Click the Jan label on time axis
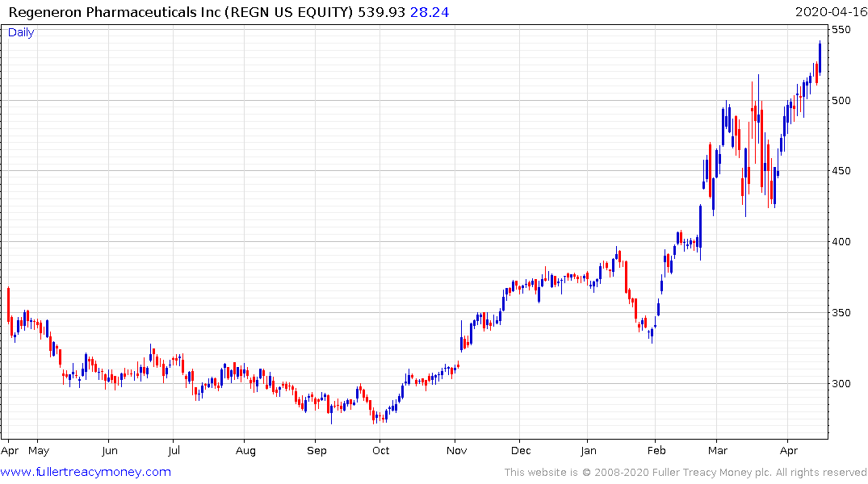Viewport: 868px width, 484px height. [x=589, y=451]
